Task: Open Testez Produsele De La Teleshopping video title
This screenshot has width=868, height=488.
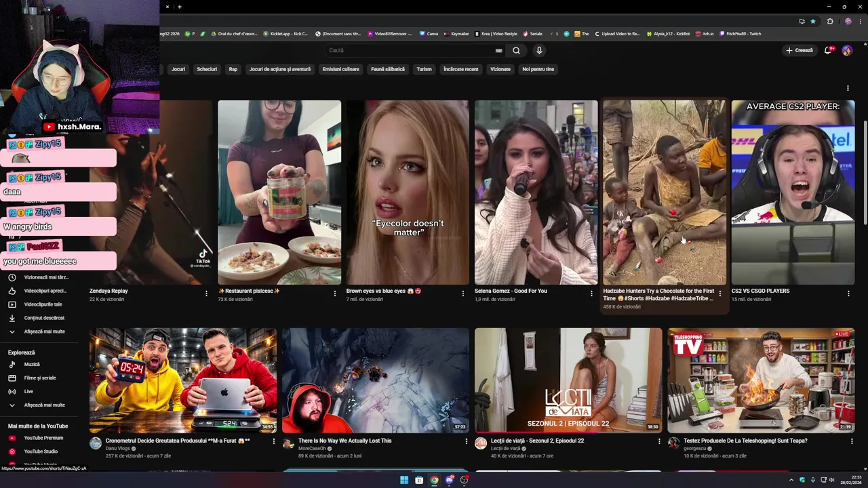Action: [x=745, y=441]
